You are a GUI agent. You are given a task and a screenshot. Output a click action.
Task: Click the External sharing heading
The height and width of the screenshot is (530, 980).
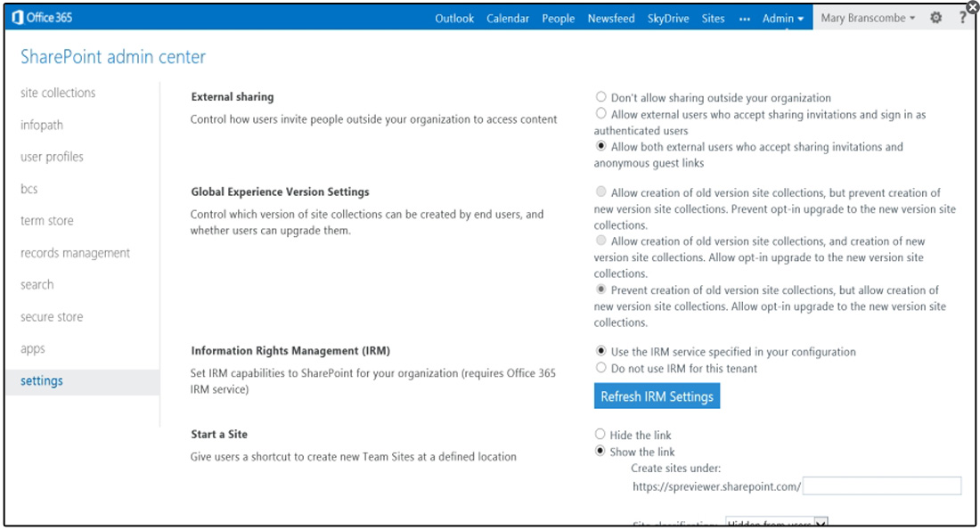tap(233, 97)
